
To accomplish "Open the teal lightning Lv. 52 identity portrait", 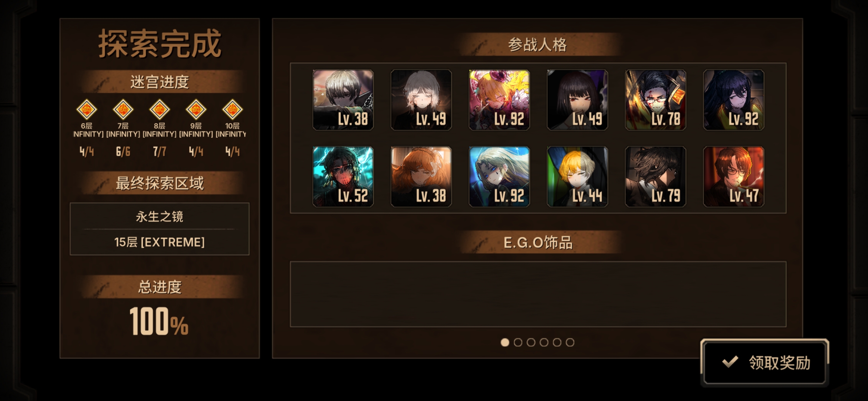I will pos(343,176).
